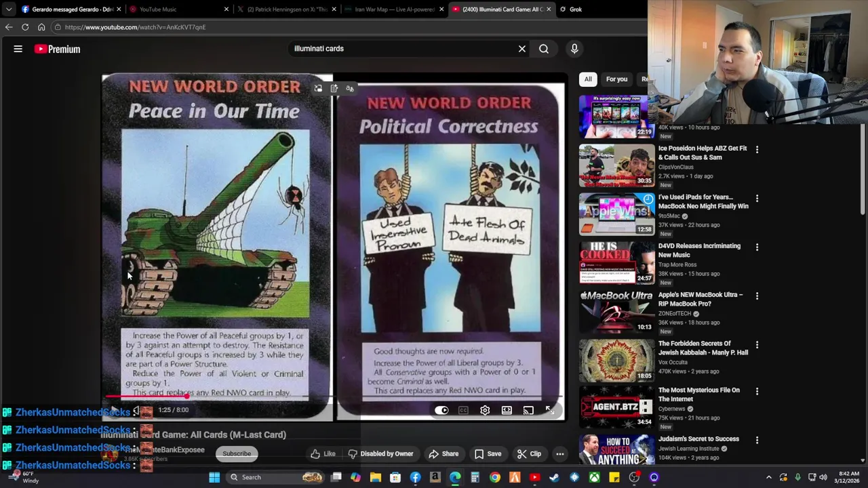
Task: Open options for MacBook Ultra video
Action: click(757, 296)
